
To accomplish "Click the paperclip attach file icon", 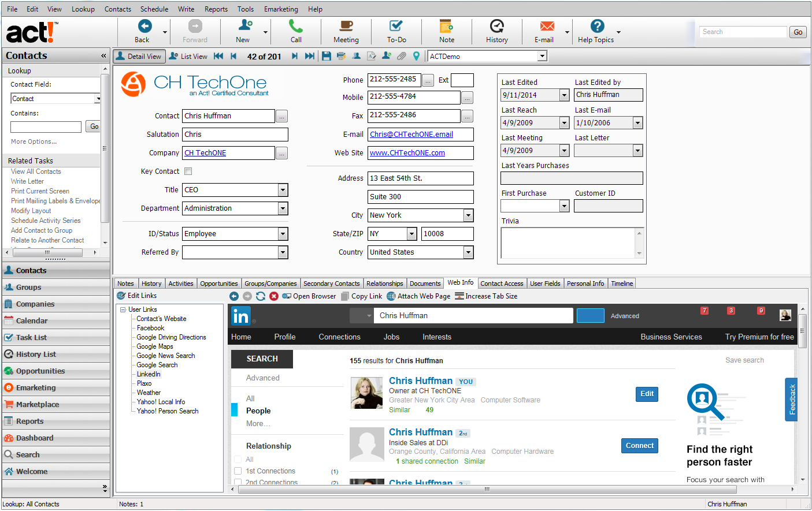I will [401, 56].
